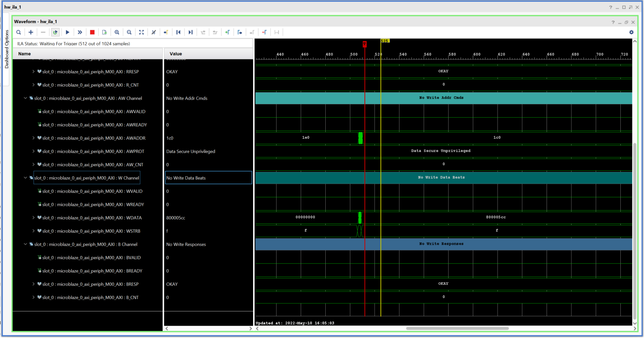This screenshot has width=644, height=338.
Task: Click the add marker icon
Action: (x=228, y=32)
